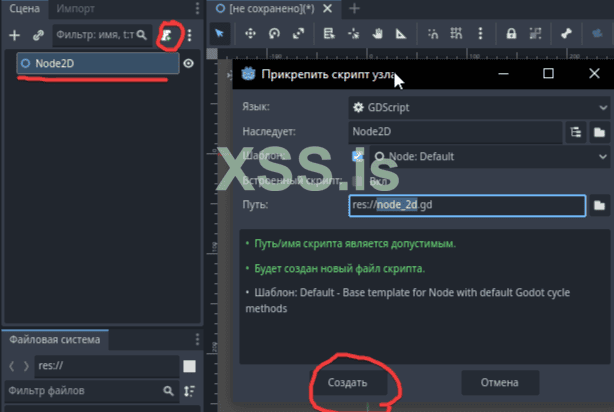Screen dimensions: 614x412
Task: Go back in FileSystem history
Action: click(x=12, y=366)
